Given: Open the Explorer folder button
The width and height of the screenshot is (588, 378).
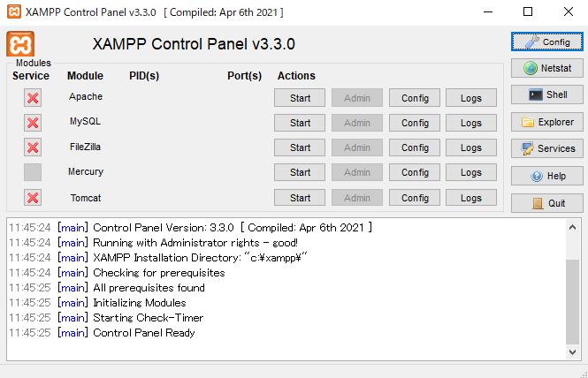Looking at the screenshot, I should point(546,122).
